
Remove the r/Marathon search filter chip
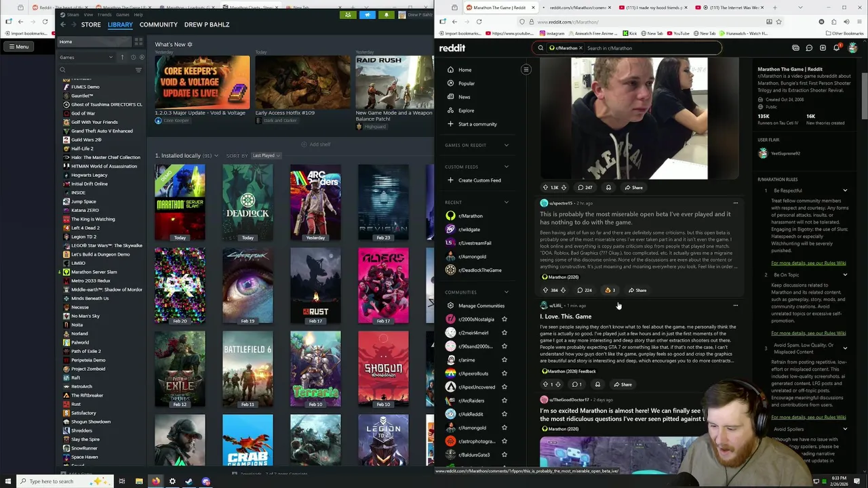pyautogui.click(x=580, y=48)
